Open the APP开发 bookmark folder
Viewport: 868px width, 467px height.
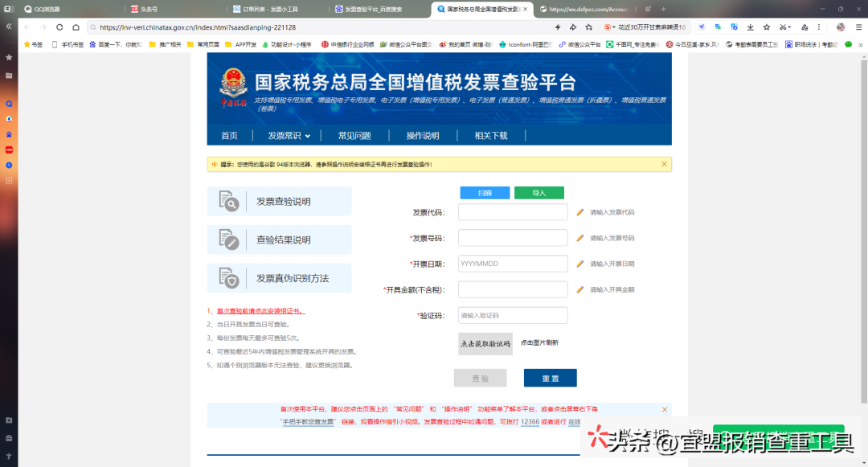(x=241, y=45)
